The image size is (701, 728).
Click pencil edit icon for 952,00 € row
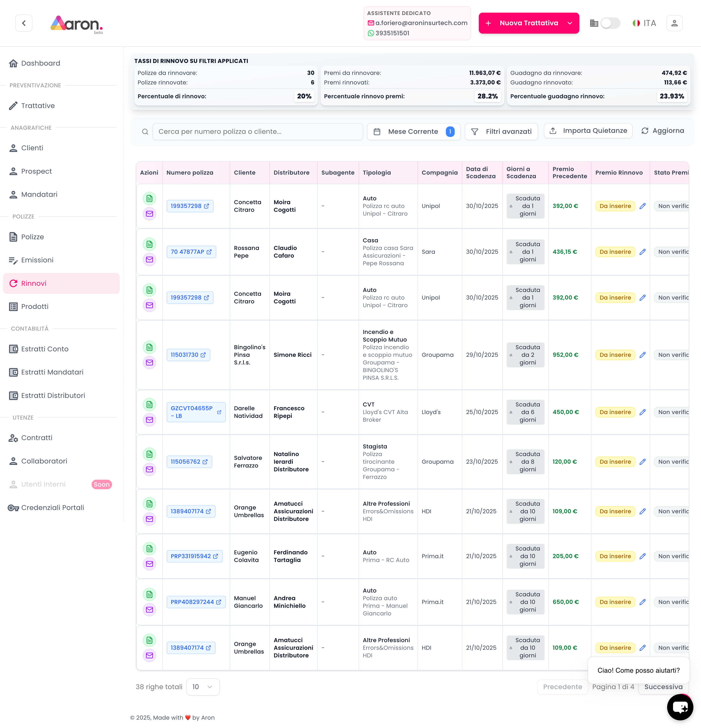[x=643, y=355]
